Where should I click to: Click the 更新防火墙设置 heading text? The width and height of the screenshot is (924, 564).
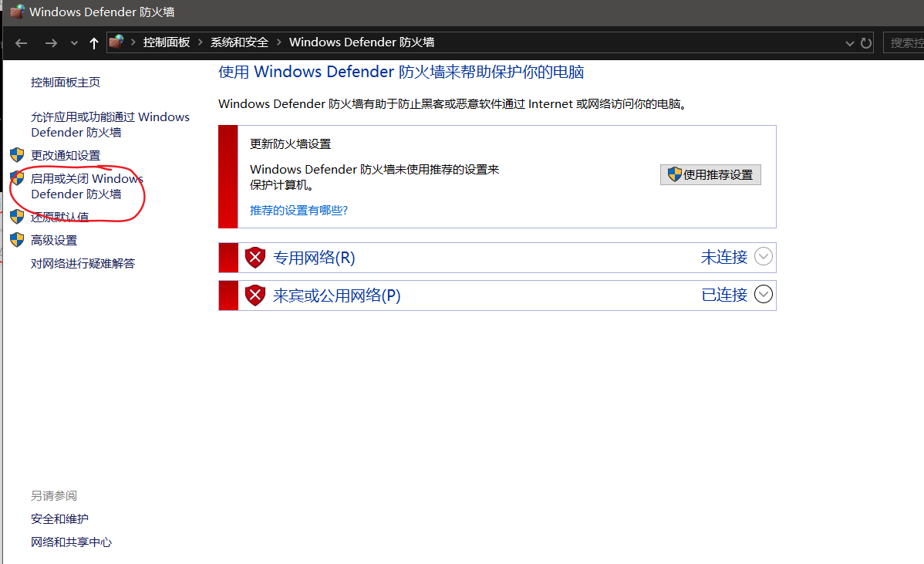(291, 144)
